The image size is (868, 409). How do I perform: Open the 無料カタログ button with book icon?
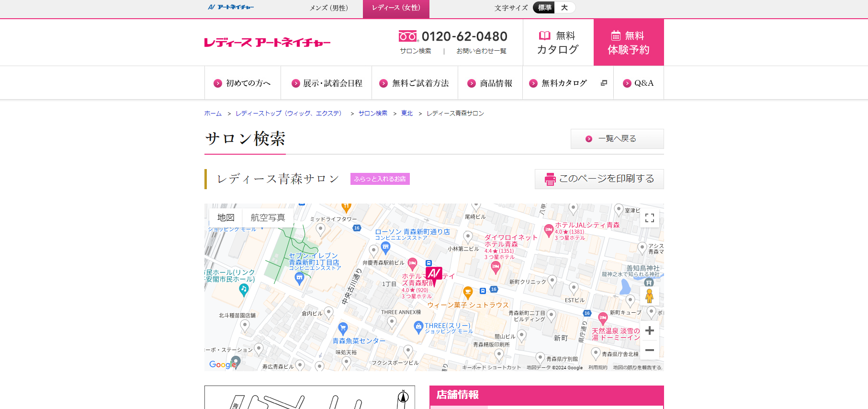coord(558,43)
